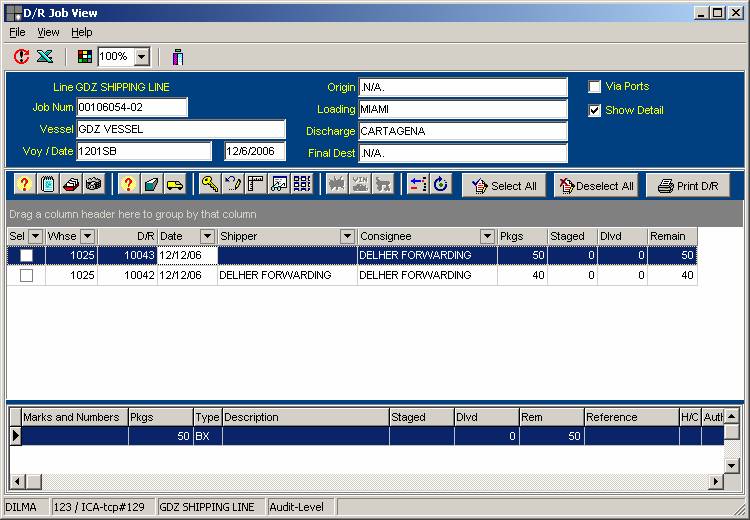
Task: Open the File menu
Action: pyautogui.click(x=17, y=33)
